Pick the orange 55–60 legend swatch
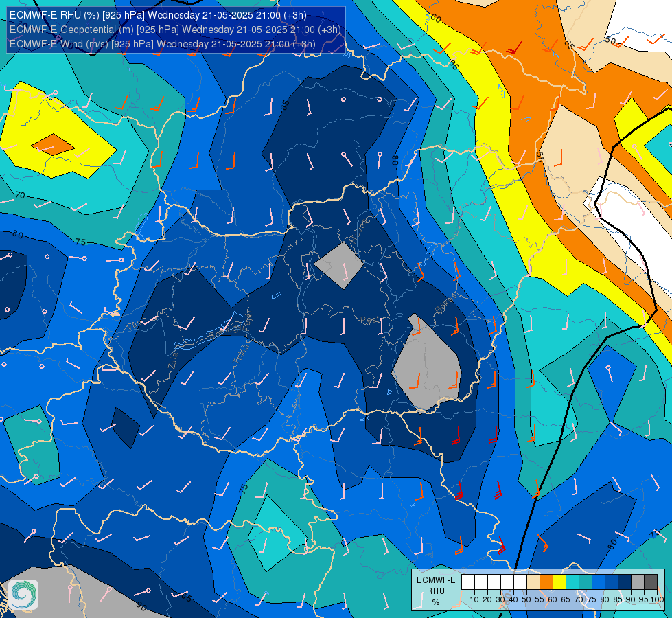672x618 pixels. 546,582
